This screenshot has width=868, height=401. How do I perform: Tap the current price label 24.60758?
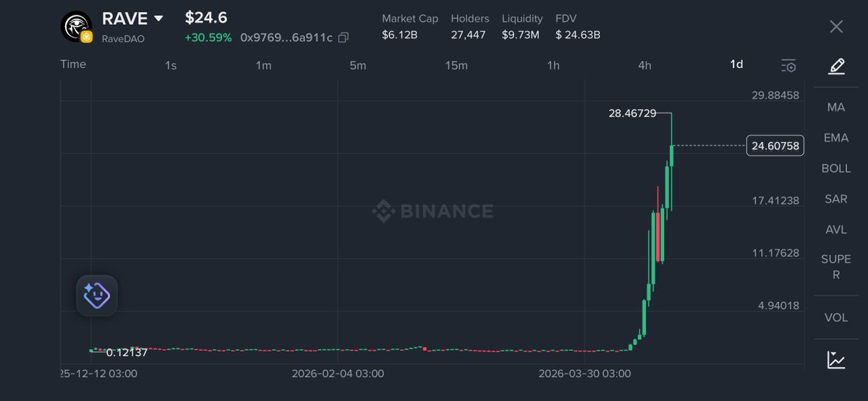[775, 146]
